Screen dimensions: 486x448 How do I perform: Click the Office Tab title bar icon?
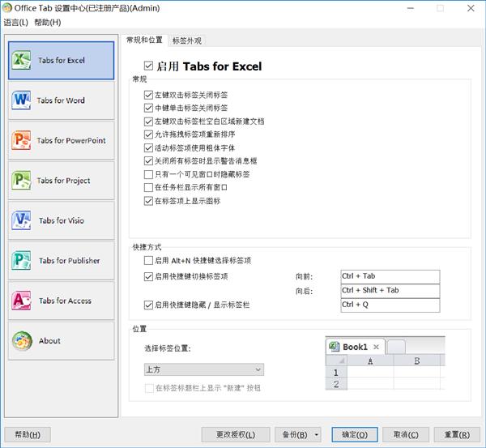(x=7, y=8)
